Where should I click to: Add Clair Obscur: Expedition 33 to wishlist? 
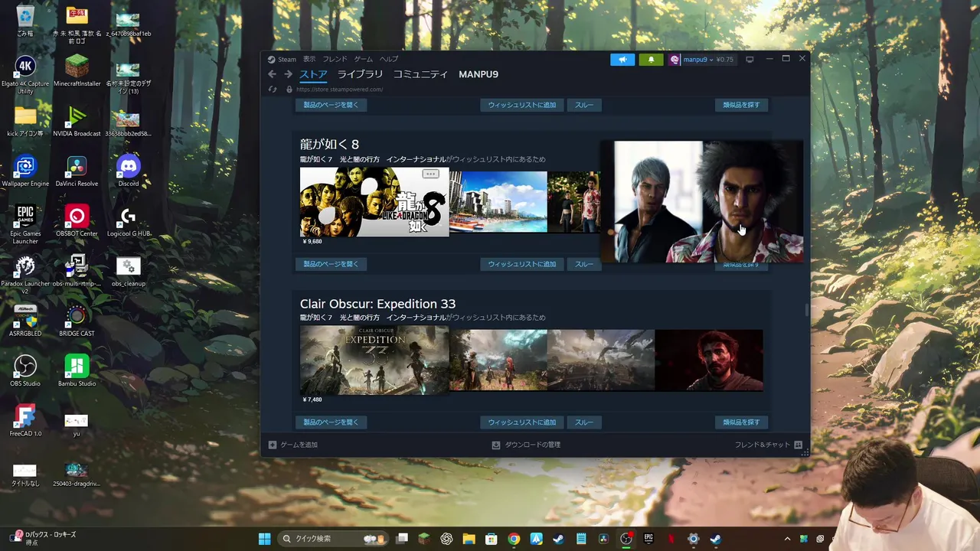(x=522, y=422)
